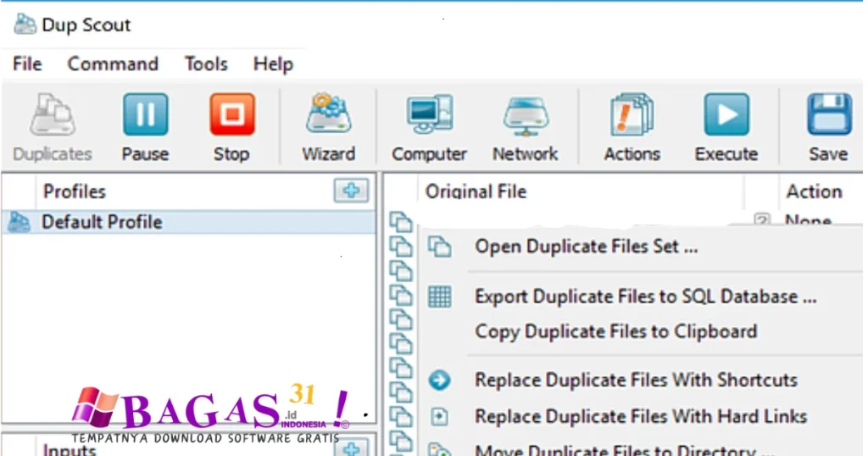
Task: Click the Inputs panel header
Action: point(70,449)
